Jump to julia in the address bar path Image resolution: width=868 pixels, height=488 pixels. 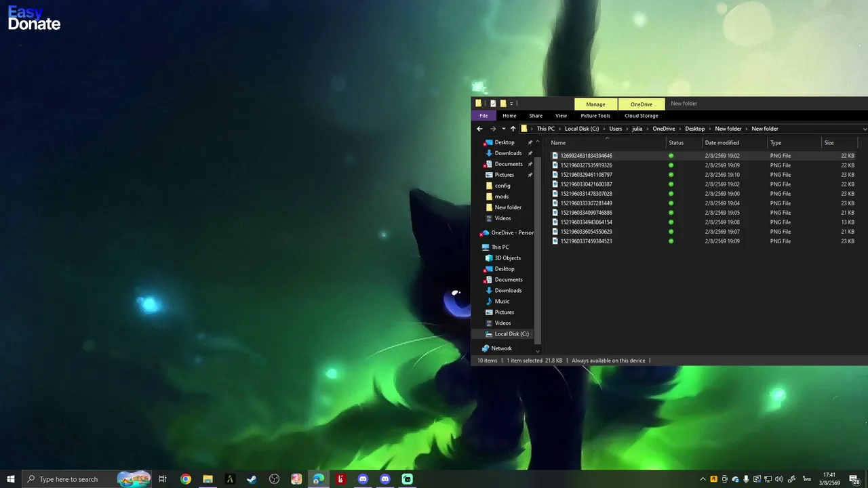637,129
